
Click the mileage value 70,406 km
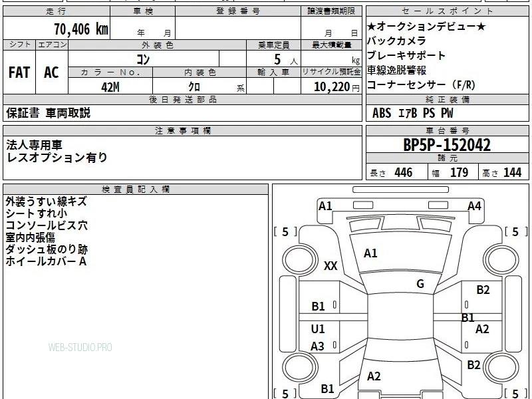click(x=80, y=29)
